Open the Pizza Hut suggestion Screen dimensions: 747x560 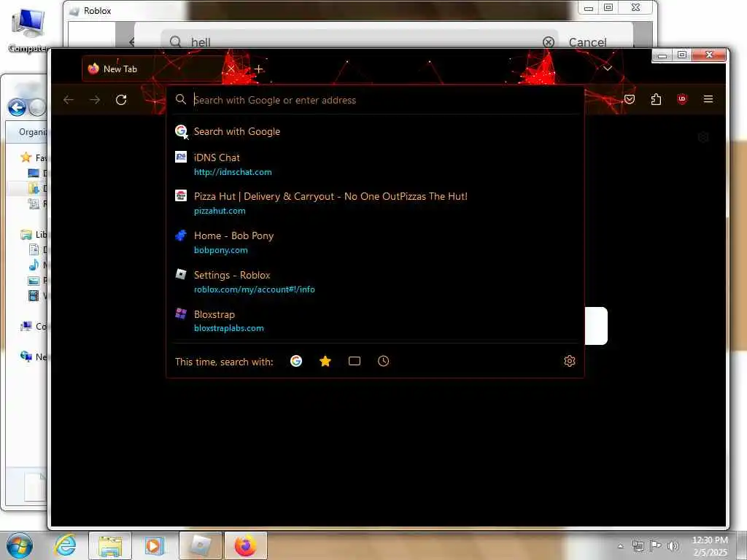pos(375,203)
